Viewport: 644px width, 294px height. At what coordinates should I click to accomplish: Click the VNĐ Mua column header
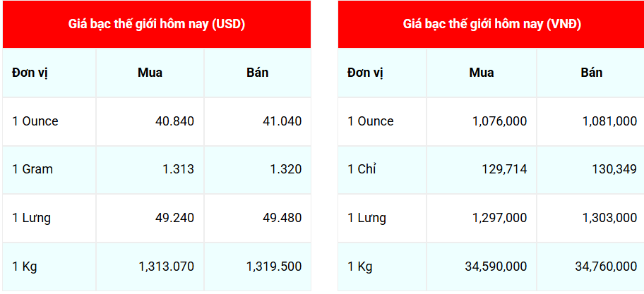(x=482, y=73)
